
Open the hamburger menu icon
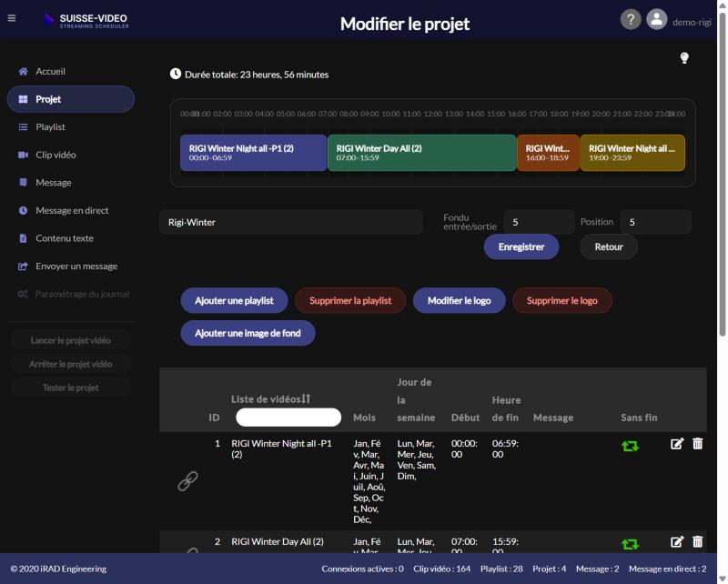[12, 18]
